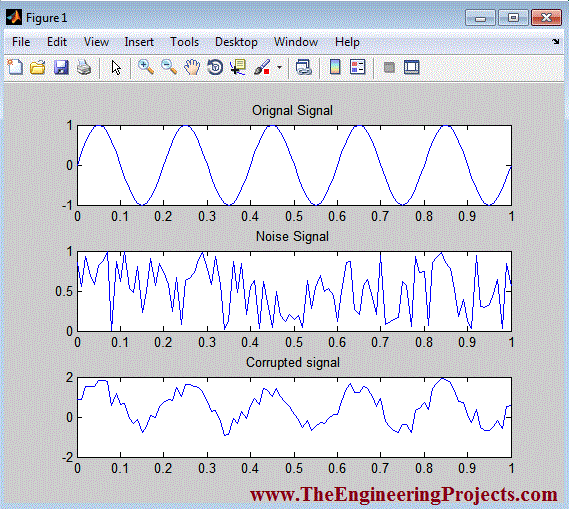Select the Edit Plot arrow tool
Viewport: 569px width, 509px height.
(x=116, y=67)
